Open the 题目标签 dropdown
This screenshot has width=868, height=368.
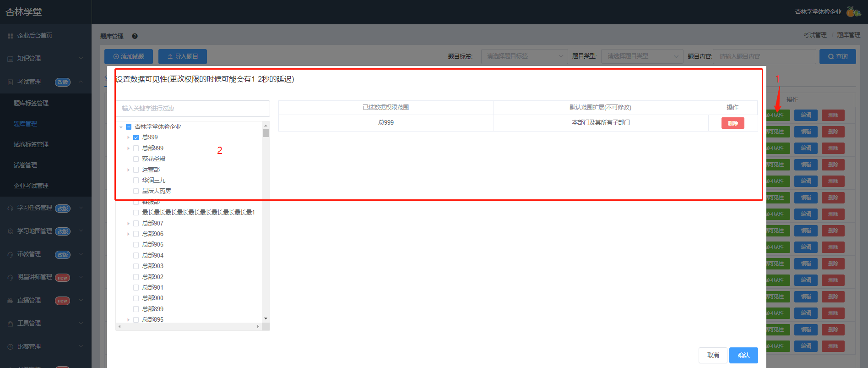pyautogui.click(x=524, y=56)
